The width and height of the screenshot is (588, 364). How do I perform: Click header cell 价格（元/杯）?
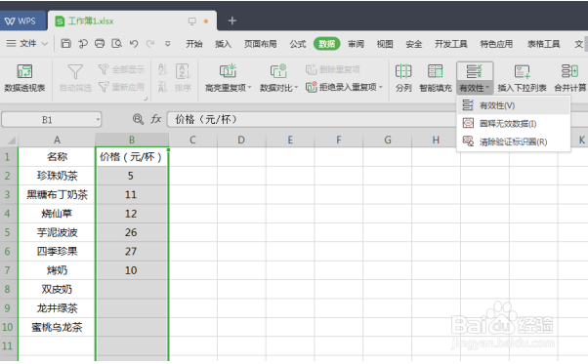pos(131,156)
